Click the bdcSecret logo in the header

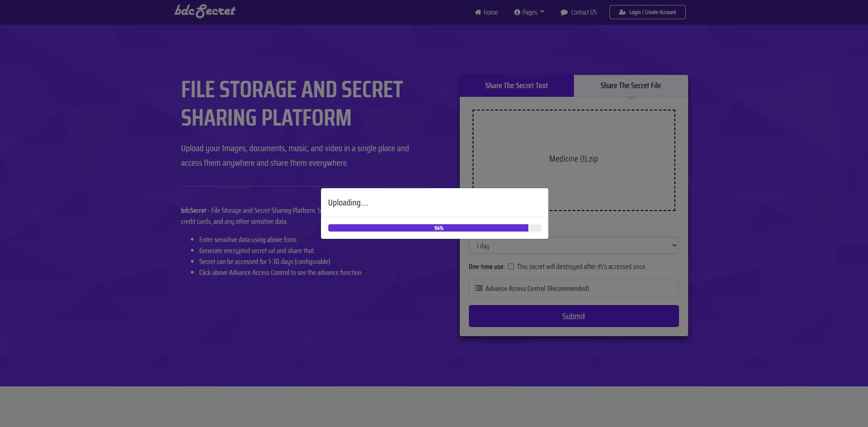205,11
